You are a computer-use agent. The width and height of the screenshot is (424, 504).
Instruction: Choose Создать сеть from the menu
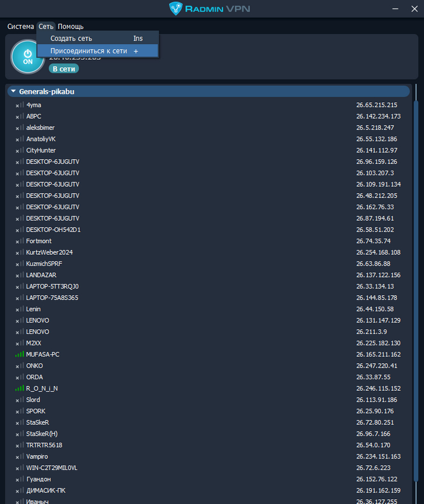98,38
